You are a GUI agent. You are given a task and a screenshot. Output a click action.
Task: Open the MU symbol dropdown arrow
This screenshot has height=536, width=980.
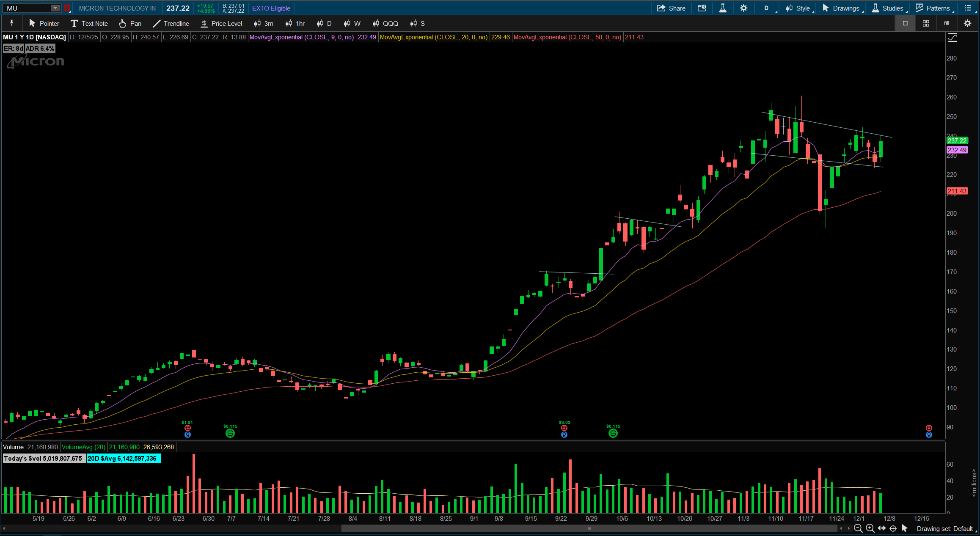point(55,8)
